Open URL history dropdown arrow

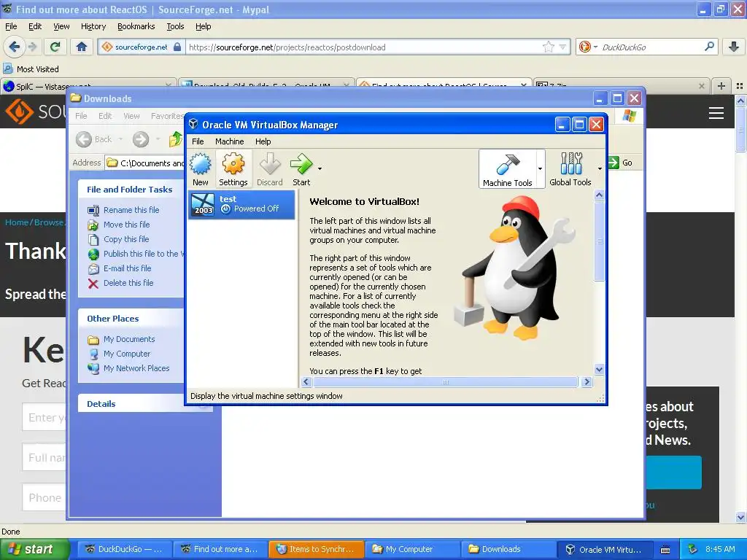point(562,47)
